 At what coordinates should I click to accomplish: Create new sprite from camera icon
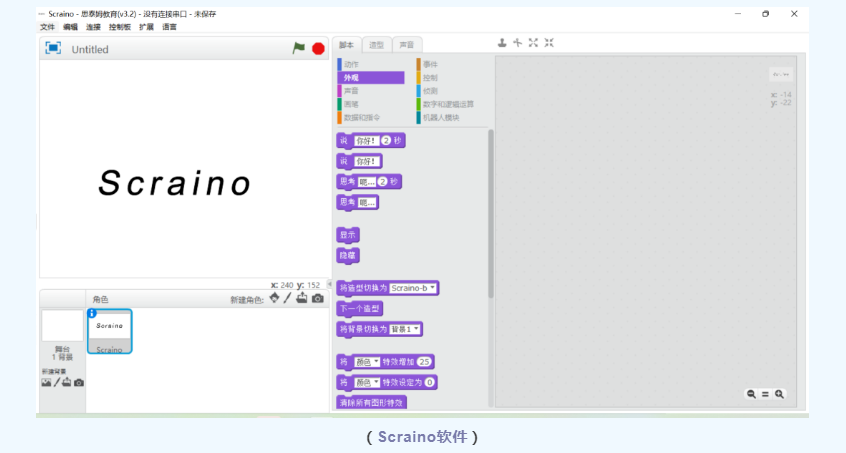(x=318, y=298)
